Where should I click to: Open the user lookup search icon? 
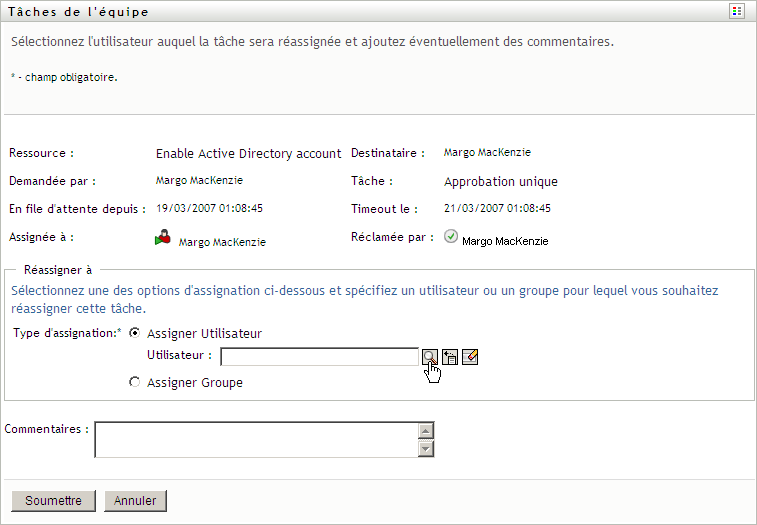(x=428, y=357)
